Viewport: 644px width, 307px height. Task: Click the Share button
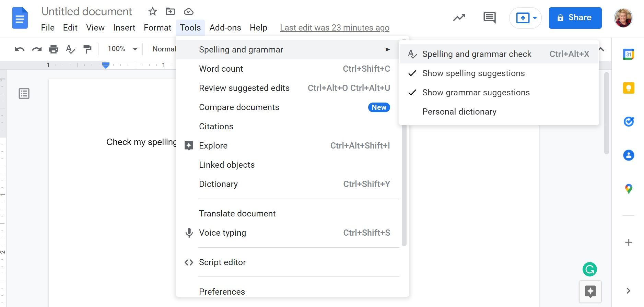click(575, 18)
